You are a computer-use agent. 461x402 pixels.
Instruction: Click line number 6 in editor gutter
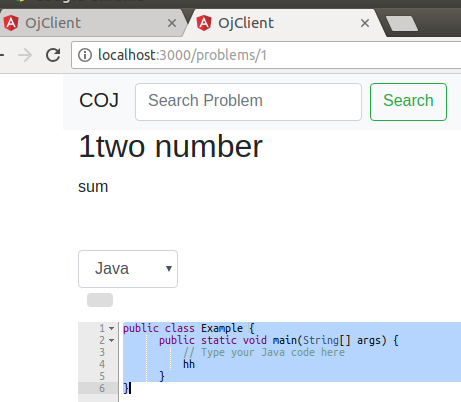point(102,388)
